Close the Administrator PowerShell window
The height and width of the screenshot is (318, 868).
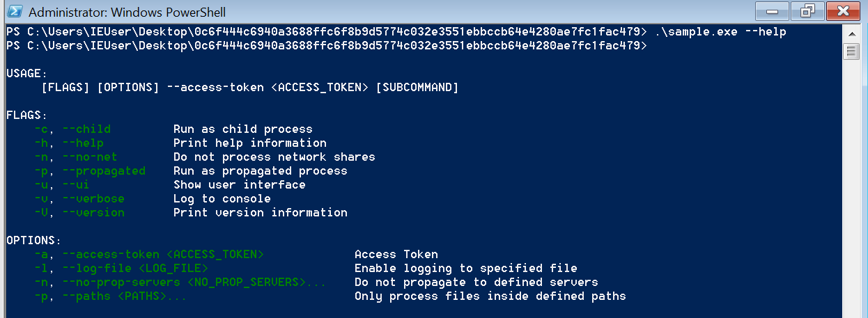(844, 11)
